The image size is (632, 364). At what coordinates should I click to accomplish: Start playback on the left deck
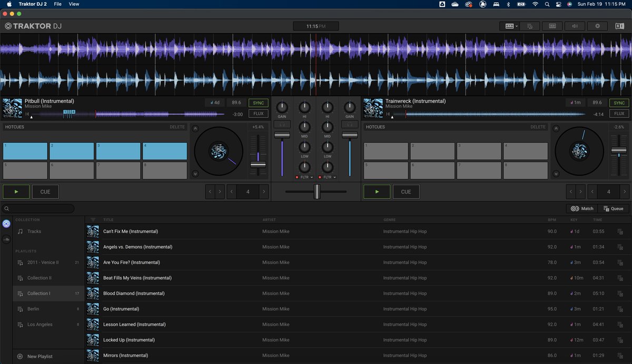[16, 192]
